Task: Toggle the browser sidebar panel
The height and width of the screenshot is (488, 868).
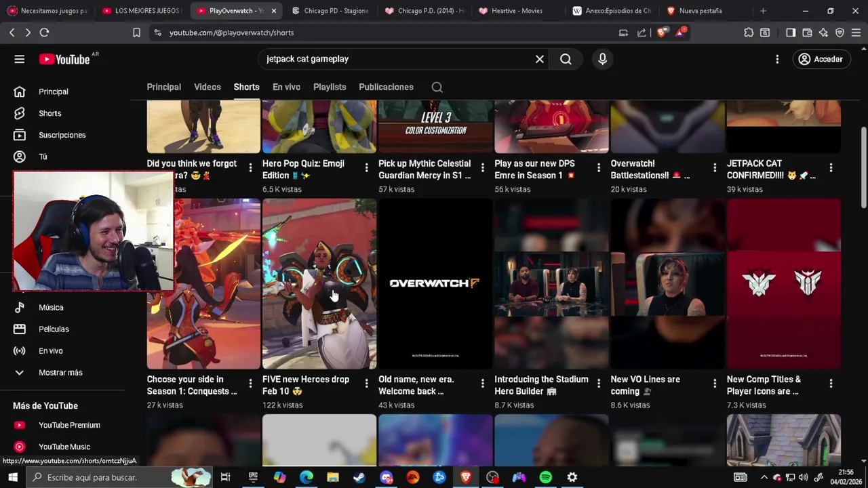Action: [x=791, y=33]
